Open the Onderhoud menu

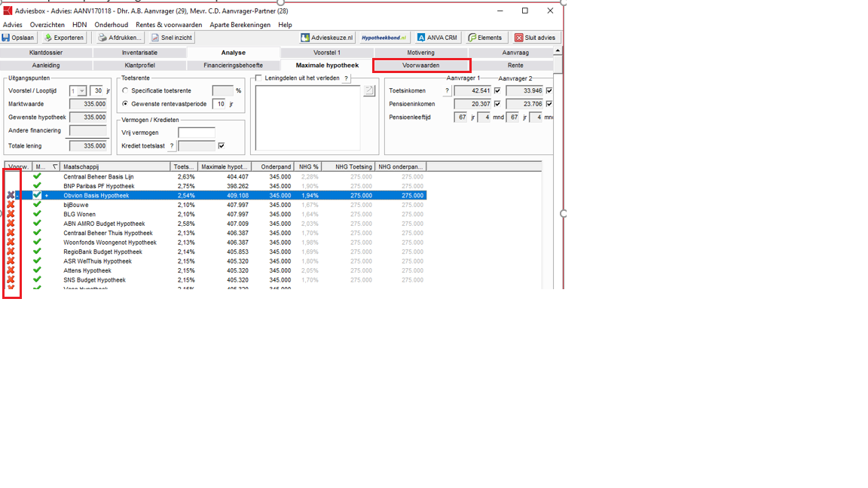point(112,25)
